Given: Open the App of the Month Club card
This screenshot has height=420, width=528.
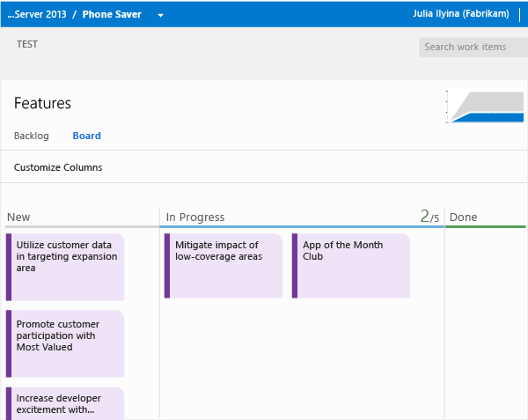Looking at the screenshot, I should tap(351, 266).
